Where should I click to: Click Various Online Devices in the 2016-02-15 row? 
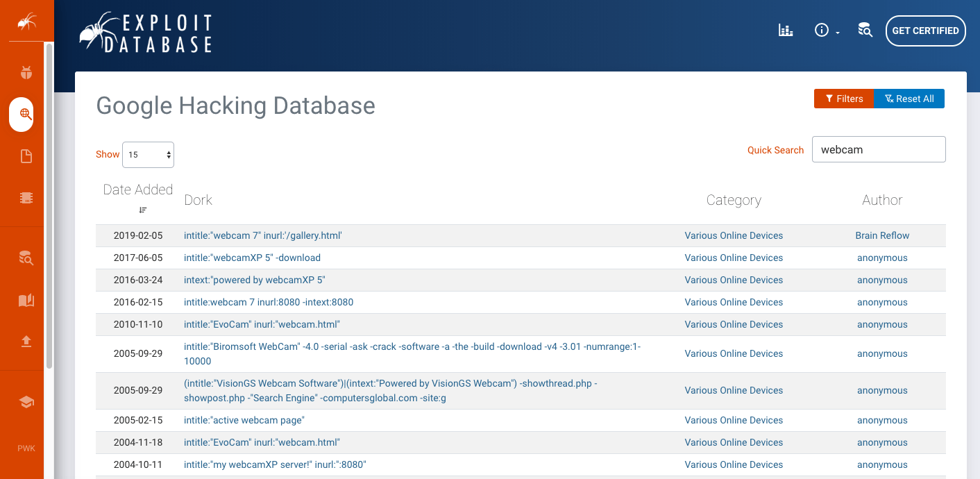pos(734,302)
